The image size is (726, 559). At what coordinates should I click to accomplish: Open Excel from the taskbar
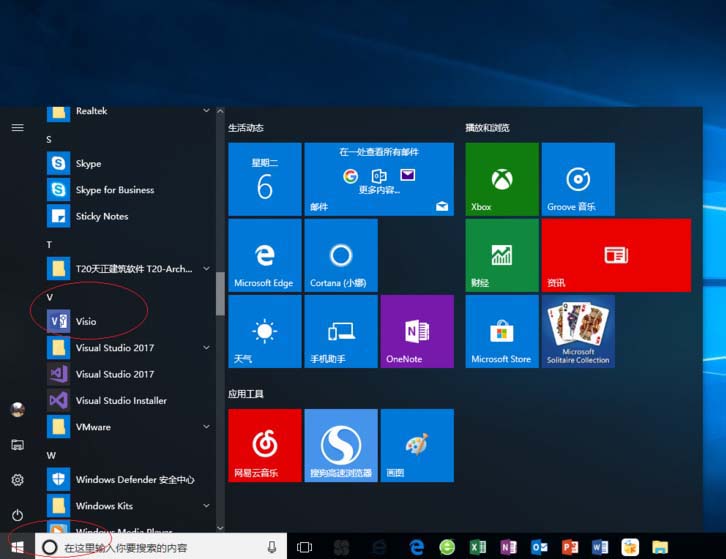click(478, 547)
